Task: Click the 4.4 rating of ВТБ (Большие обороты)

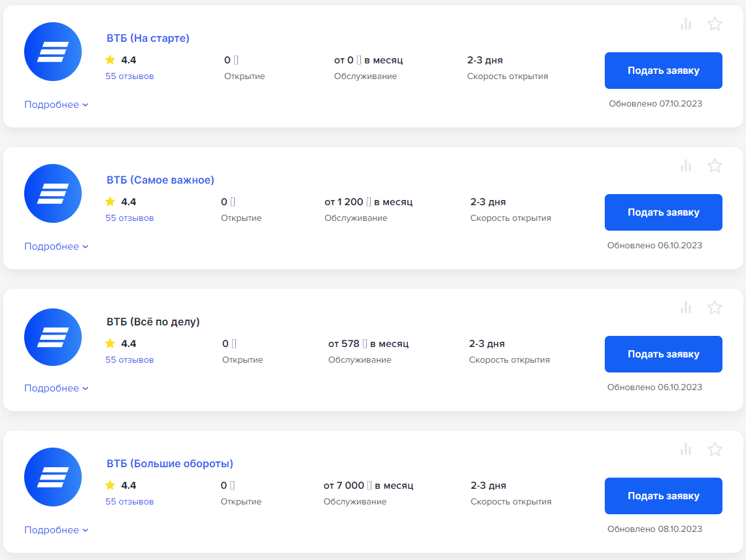Action: (128, 486)
